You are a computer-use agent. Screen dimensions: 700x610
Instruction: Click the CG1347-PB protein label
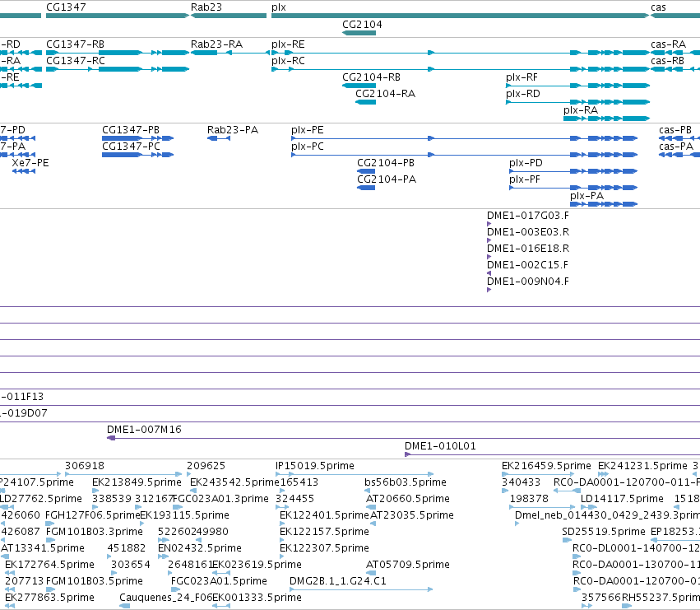click(x=131, y=130)
